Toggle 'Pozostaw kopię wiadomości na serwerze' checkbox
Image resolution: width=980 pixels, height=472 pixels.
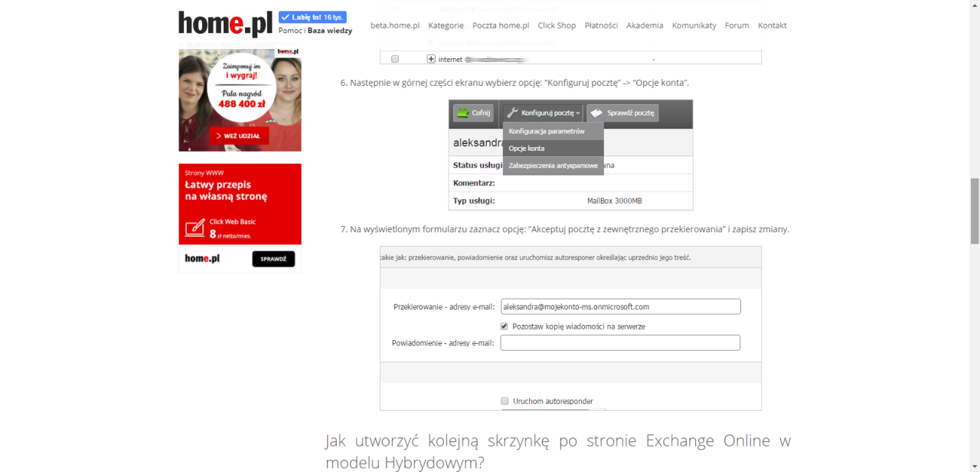coord(504,326)
